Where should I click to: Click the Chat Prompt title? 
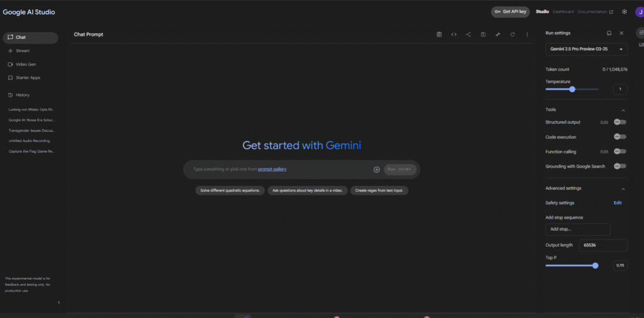coord(88,35)
